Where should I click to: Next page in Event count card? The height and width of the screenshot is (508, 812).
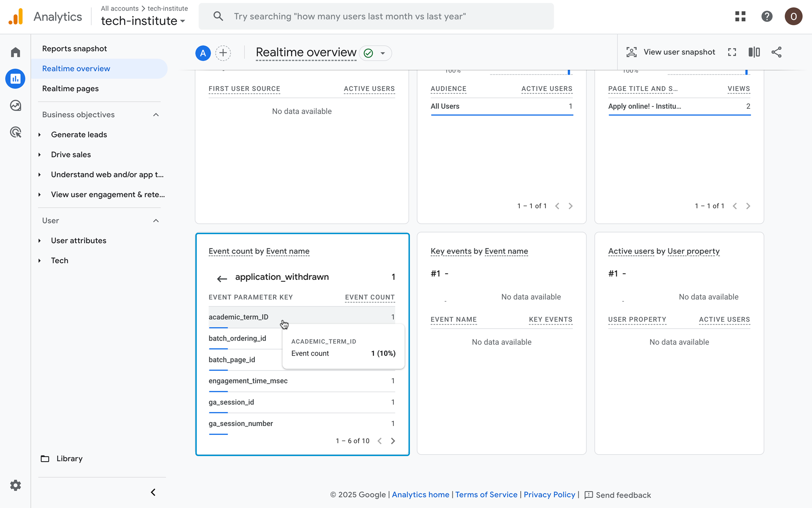pos(393,441)
